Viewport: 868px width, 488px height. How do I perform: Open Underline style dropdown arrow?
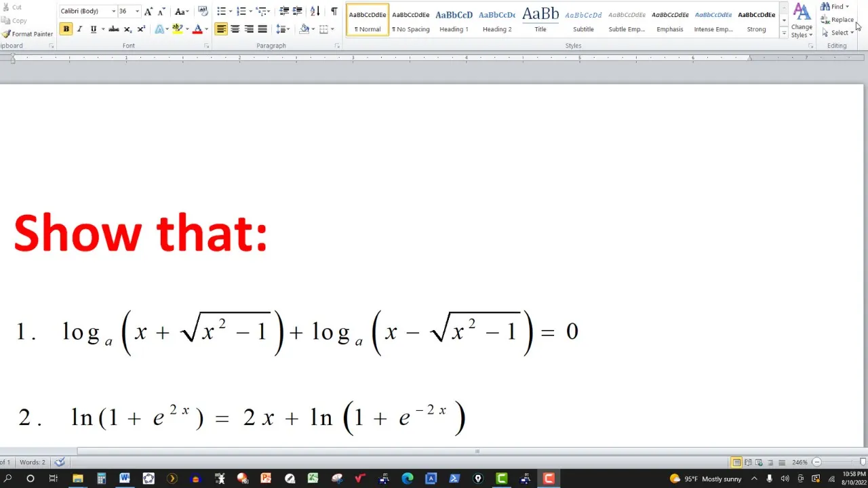tap(102, 29)
